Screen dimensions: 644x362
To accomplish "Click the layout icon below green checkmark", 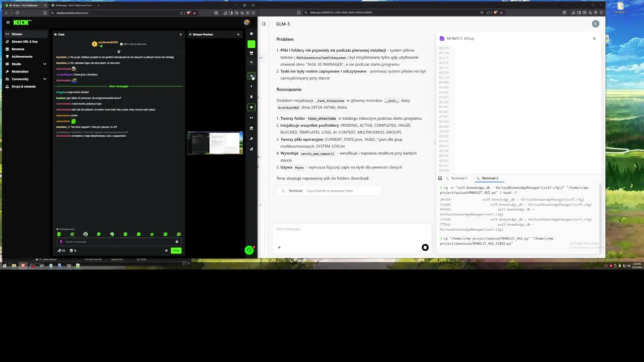I will (252, 53).
